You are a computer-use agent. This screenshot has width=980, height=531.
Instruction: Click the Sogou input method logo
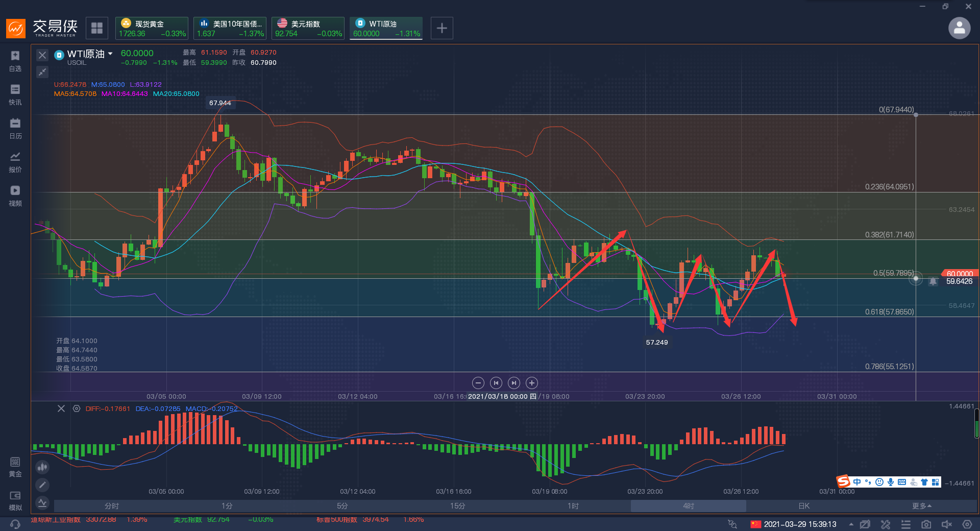click(843, 481)
